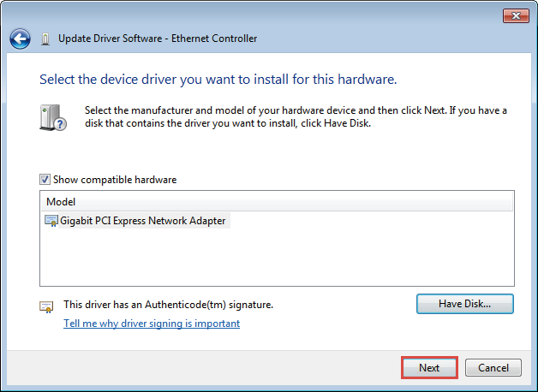Click the Authenticode signature status text
Screen dimensions: 538x392
click(x=168, y=305)
